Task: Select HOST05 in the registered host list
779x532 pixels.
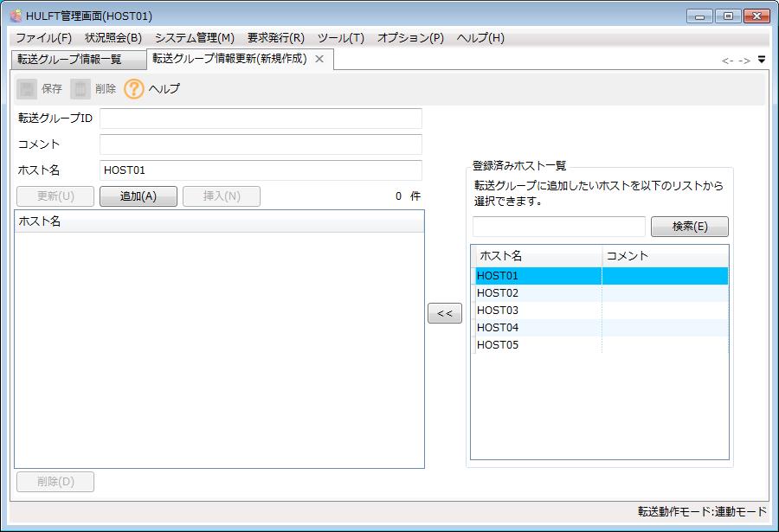Action: click(602, 345)
